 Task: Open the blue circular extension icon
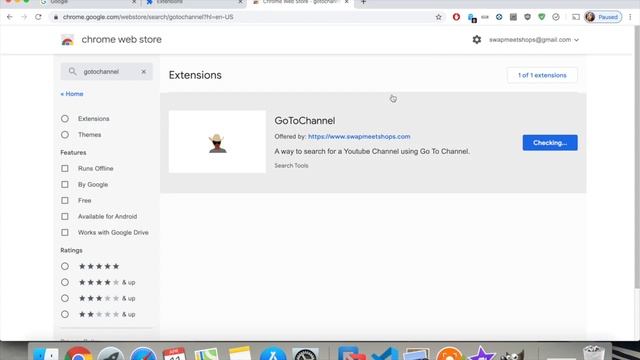pos(499,17)
